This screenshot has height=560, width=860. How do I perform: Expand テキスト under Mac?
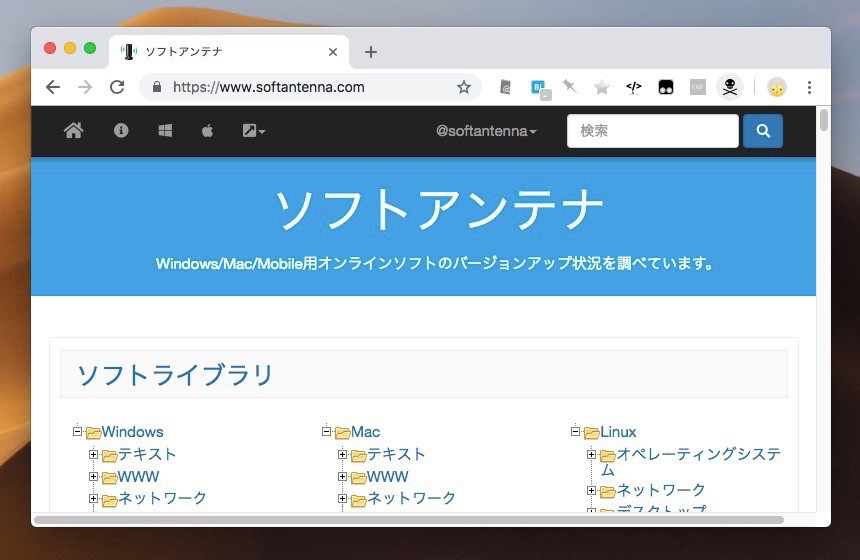pos(342,454)
